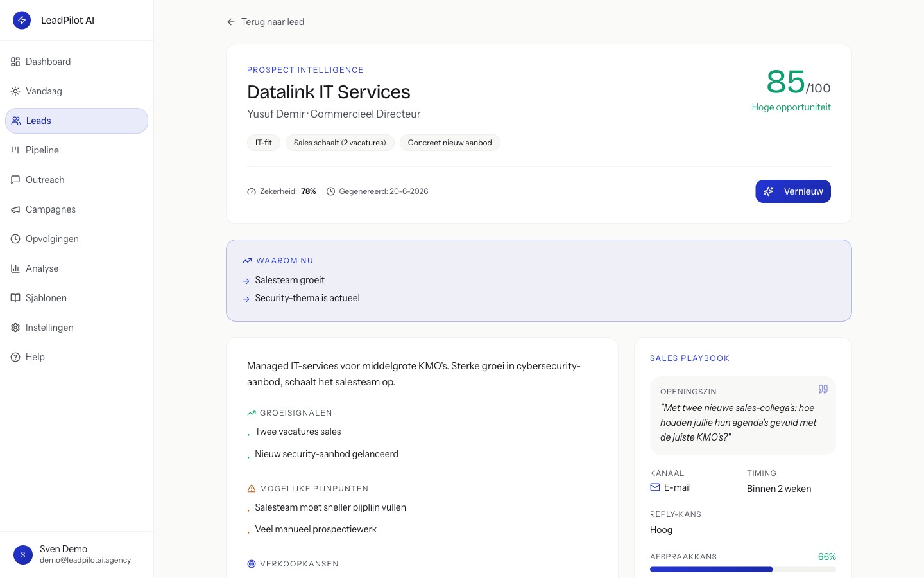This screenshot has width=924, height=578.
Task: Click the Campagnes megaphone icon
Action: tap(15, 209)
